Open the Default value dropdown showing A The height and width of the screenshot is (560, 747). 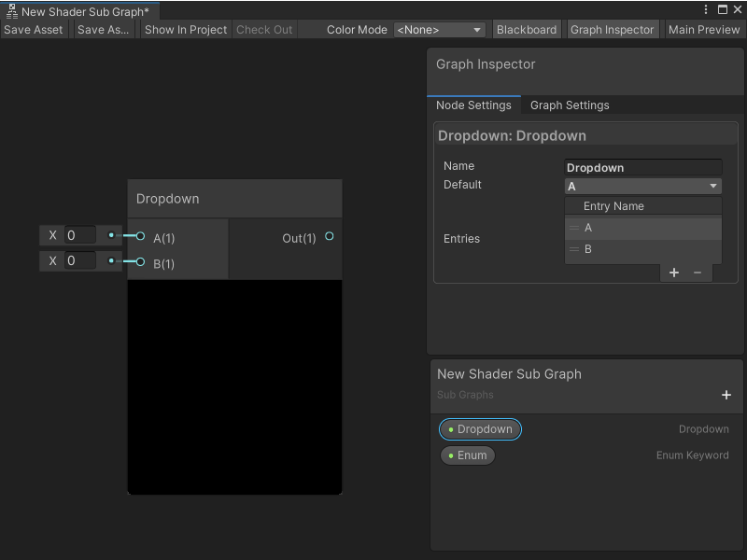click(x=642, y=186)
